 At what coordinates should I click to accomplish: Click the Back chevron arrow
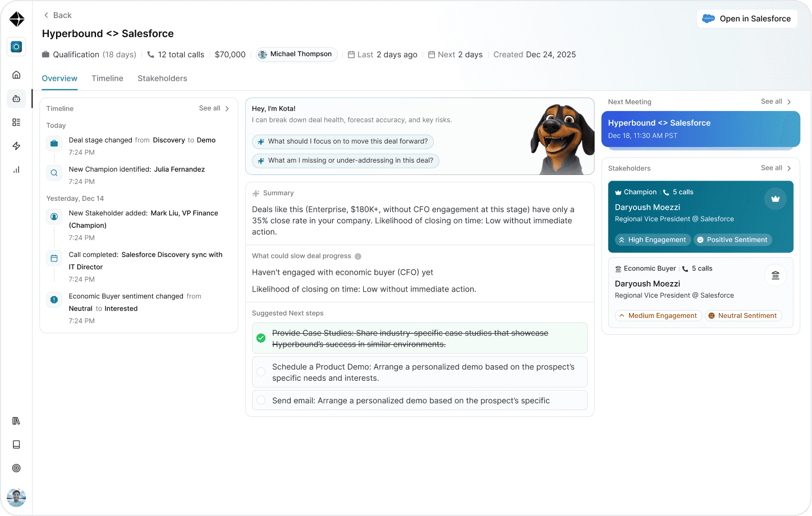pyautogui.click(x=46, y=15)
